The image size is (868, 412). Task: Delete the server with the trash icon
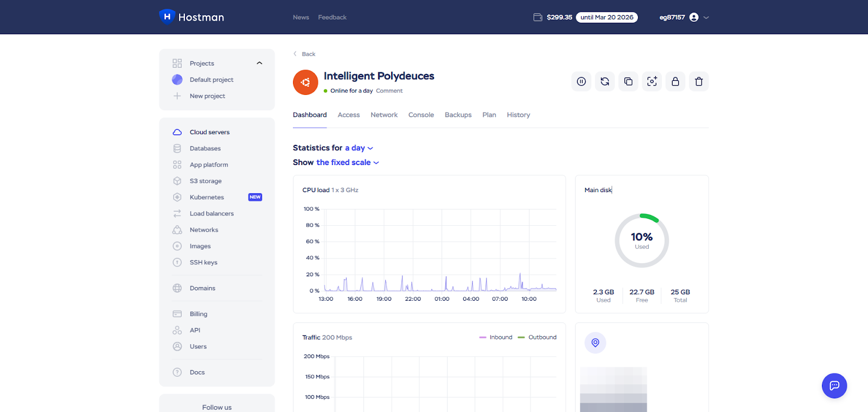point(699,81)
